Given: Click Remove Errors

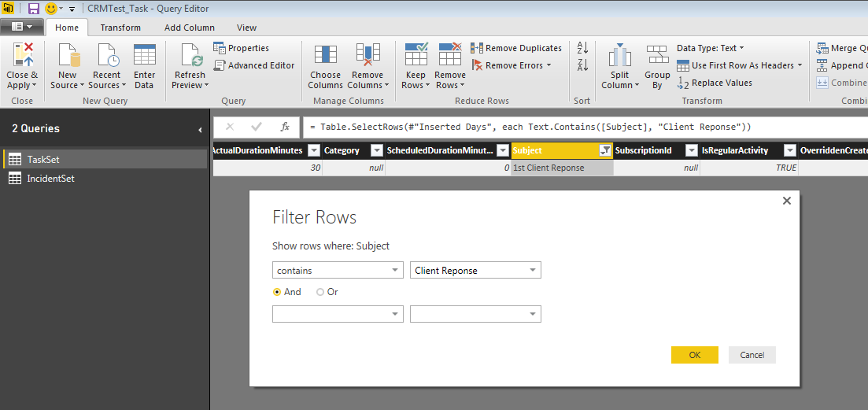Looking at the screenshot, I should pos(512,65).
